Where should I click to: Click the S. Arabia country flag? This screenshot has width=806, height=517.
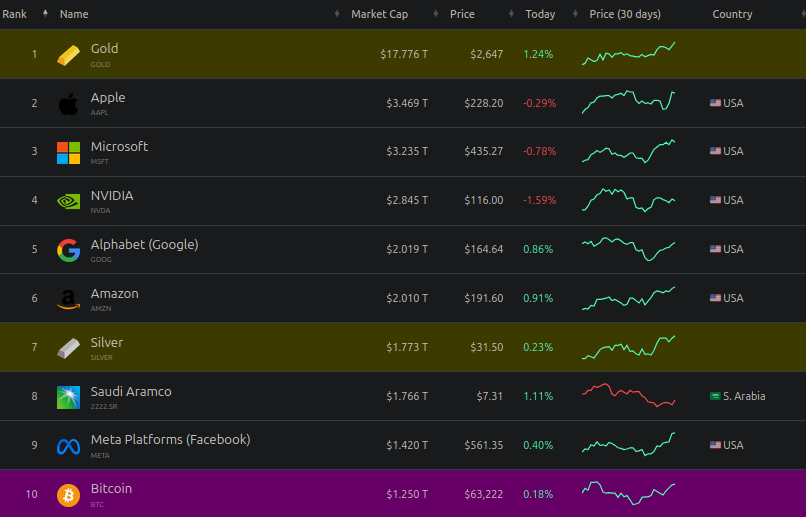(715, 397)
